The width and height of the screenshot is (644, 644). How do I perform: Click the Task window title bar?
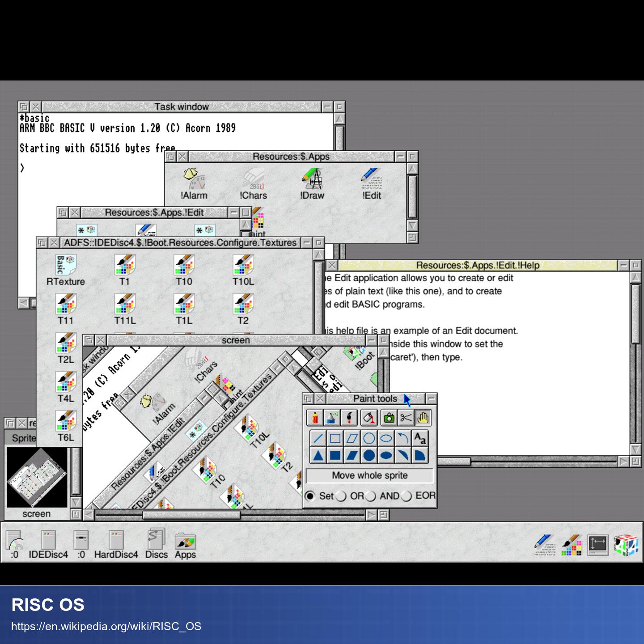point(182,107)
